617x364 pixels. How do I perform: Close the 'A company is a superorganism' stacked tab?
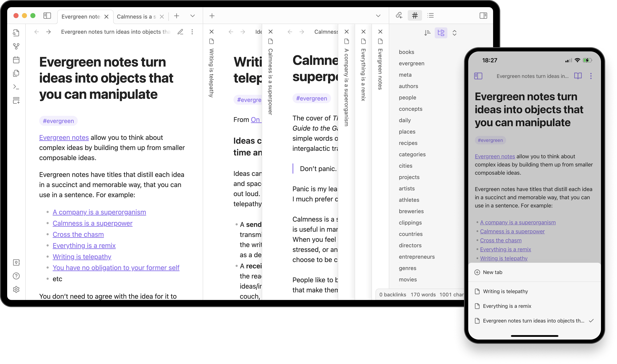coord(347,32)
